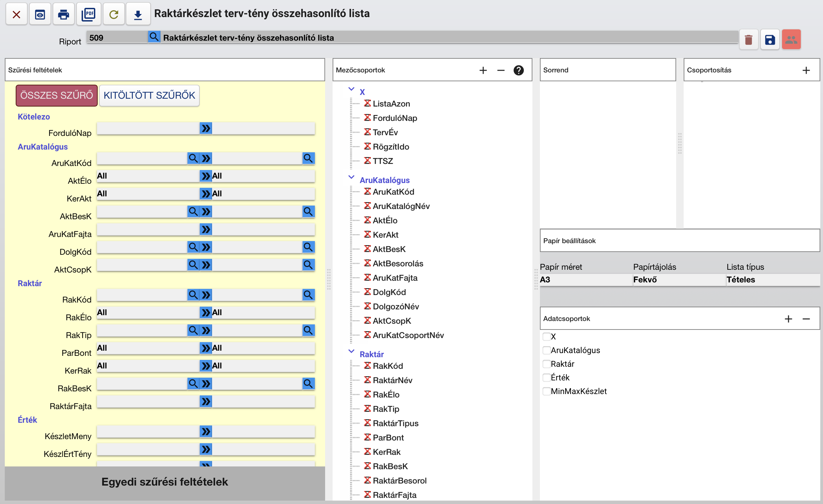The width and height of the screenshot is (823, 504).
Task: Select the TTSZ field in the tree
Action: [383, 161]
